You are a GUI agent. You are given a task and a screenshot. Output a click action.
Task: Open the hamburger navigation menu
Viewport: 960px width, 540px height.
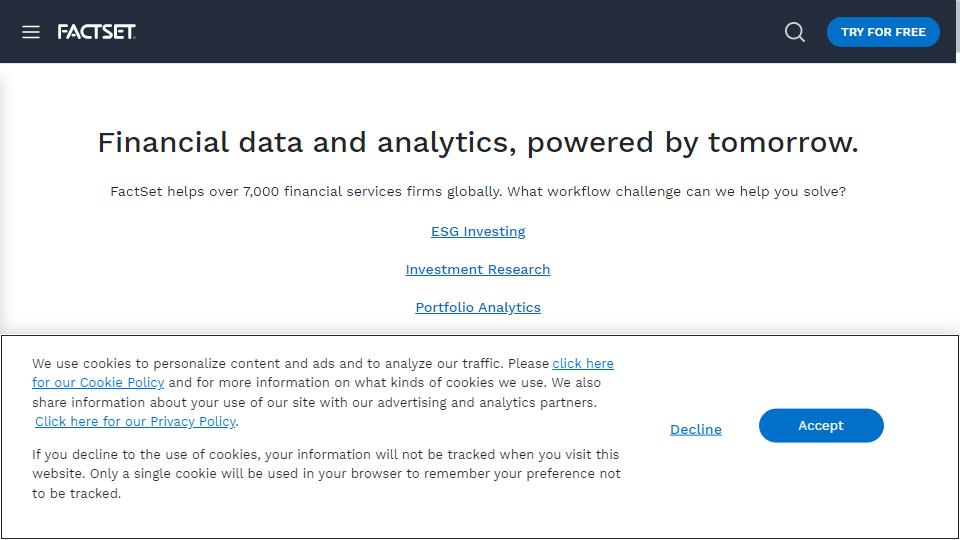tap(31, 32)
